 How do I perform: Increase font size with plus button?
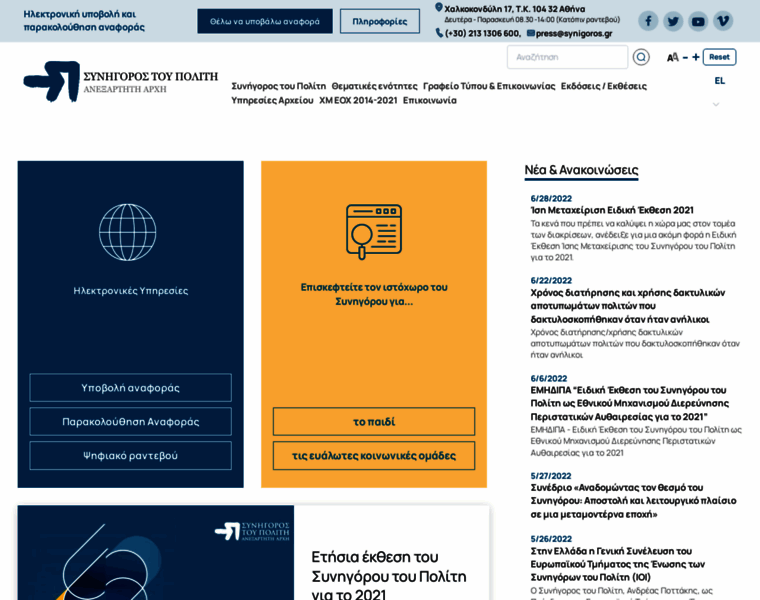(696, 57)
